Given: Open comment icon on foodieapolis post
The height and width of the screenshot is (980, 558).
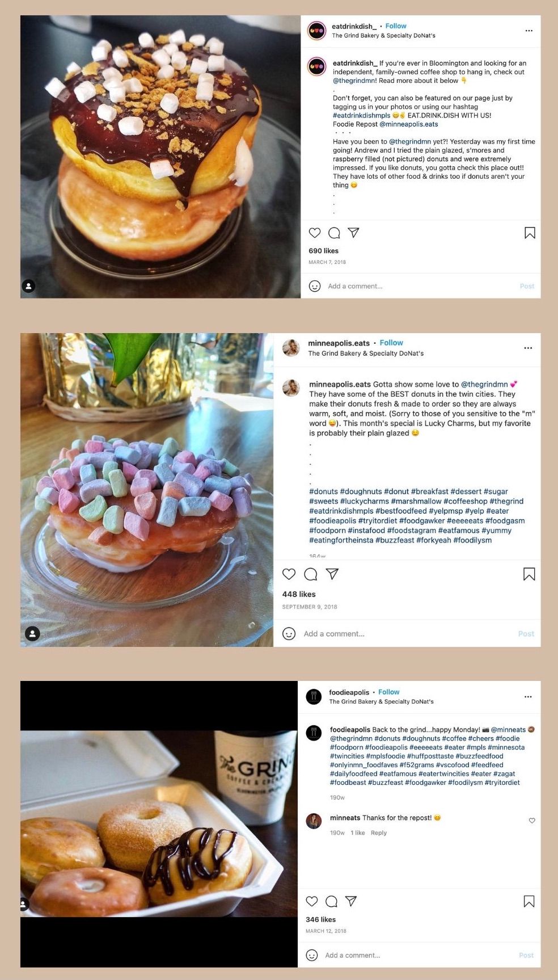Looking at the screenshot, I should pos(332,901).
